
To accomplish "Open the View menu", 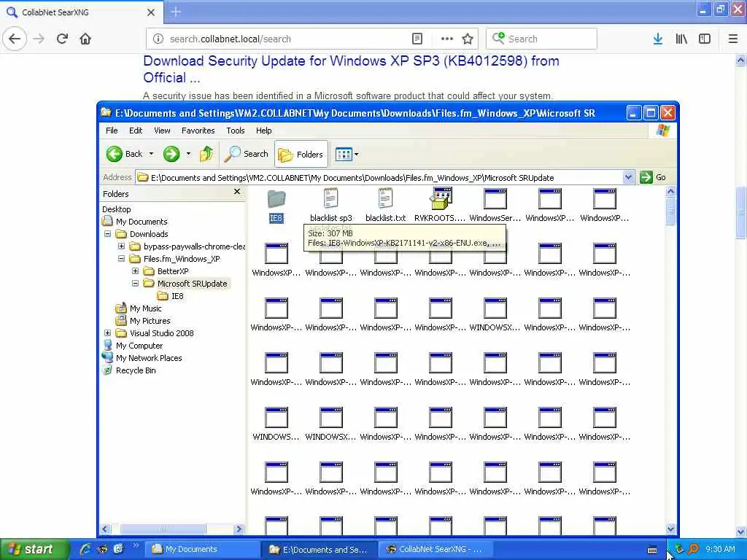I will tap(162, 131).
